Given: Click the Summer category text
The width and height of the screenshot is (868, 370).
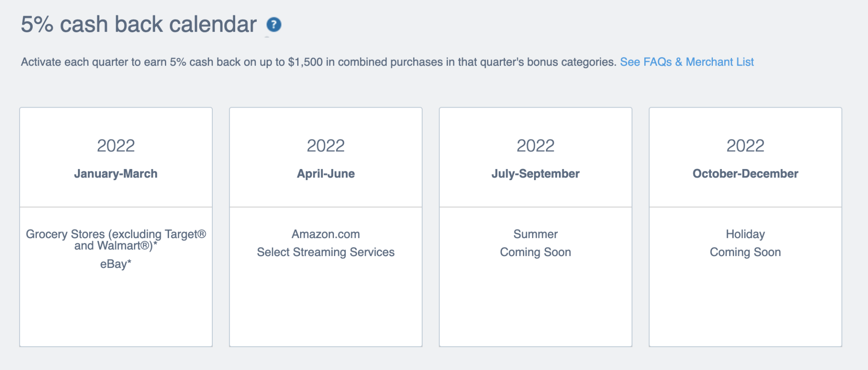Looking at the screenshot, I should point(535,234).
